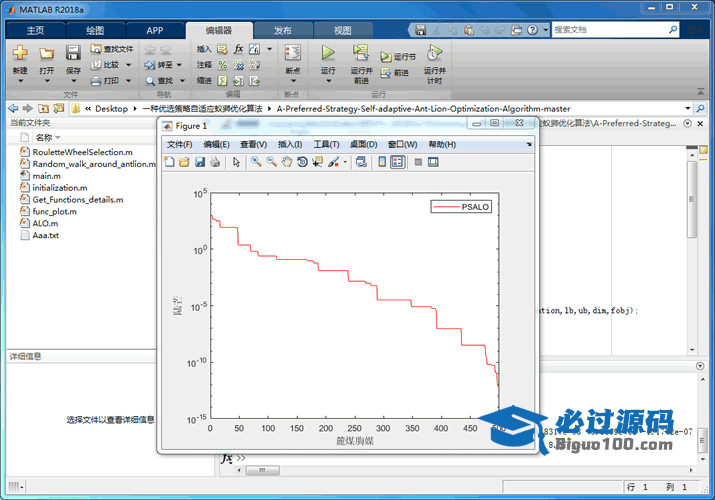Click Figure 1 new figure icon

(x=169, y=162)
